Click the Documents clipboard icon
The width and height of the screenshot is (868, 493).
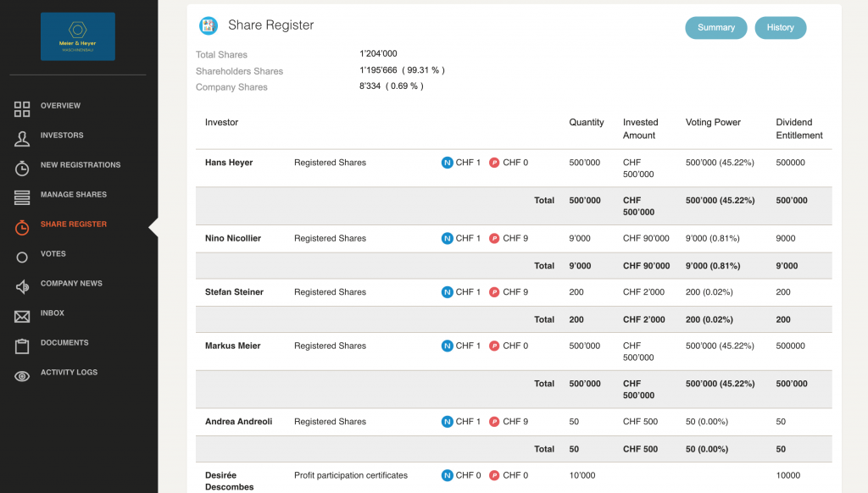click(22, 346)
